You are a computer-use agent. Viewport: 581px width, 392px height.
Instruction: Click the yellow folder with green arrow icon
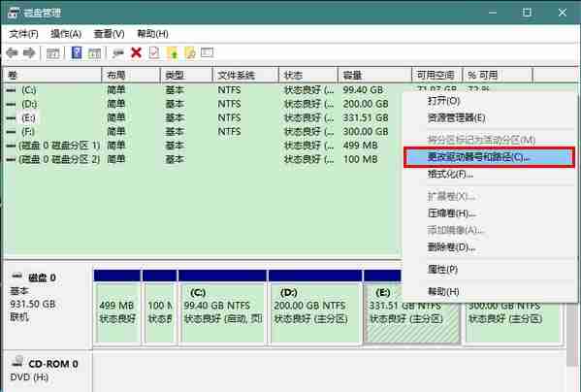tap(173, 52)
